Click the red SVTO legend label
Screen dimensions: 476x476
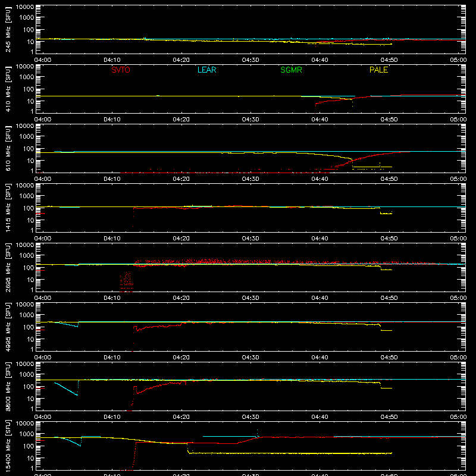pyautogui.click(x=121, y=70)
